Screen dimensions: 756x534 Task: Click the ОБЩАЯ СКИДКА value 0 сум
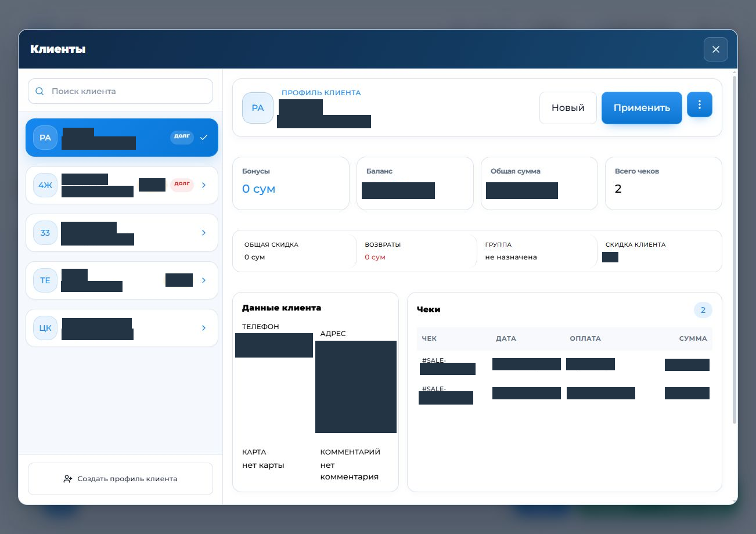point(254,257)
